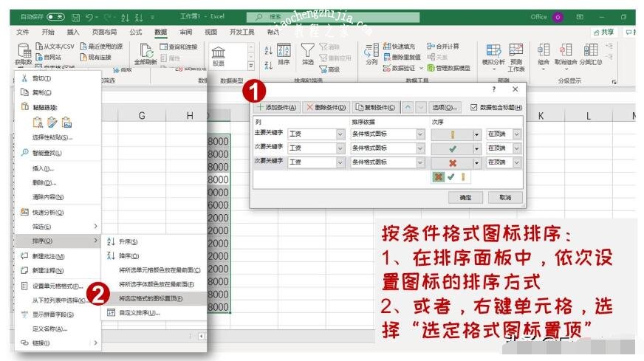
Task: Click 自网站 data source icon
Action: click(39, 57)
